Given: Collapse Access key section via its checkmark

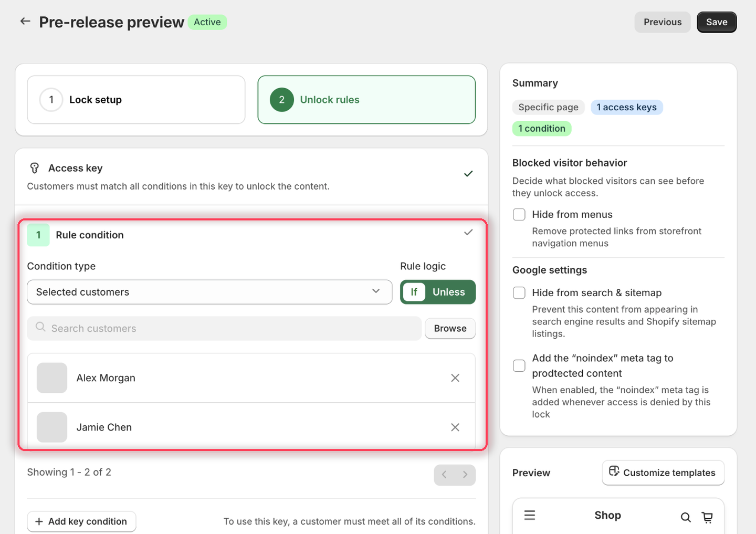Looking at the screenshot, I should coord(468,174).
